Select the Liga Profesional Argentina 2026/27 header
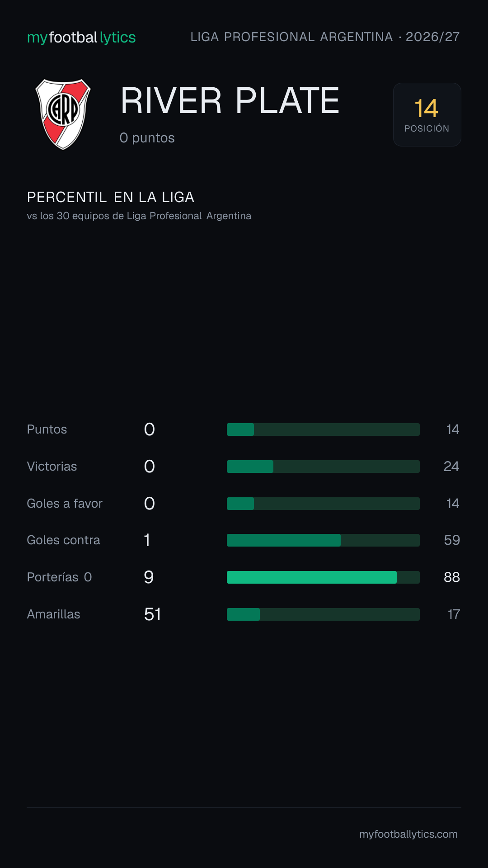Viewport: 488px width, 868px height. [325, 37]
